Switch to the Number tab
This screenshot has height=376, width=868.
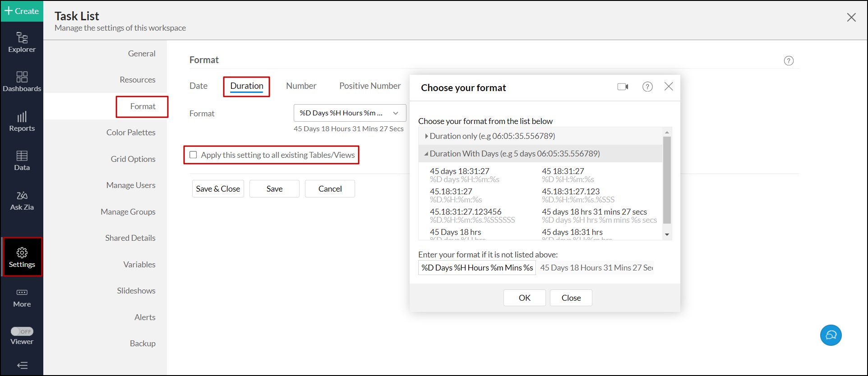(x=301, y=86)
